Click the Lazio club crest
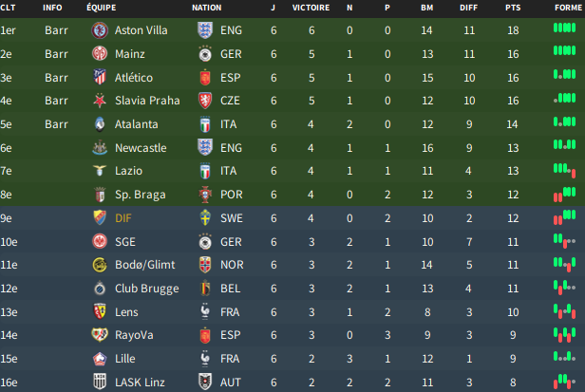This screenshot has width=585, height=392. [98, 171]
